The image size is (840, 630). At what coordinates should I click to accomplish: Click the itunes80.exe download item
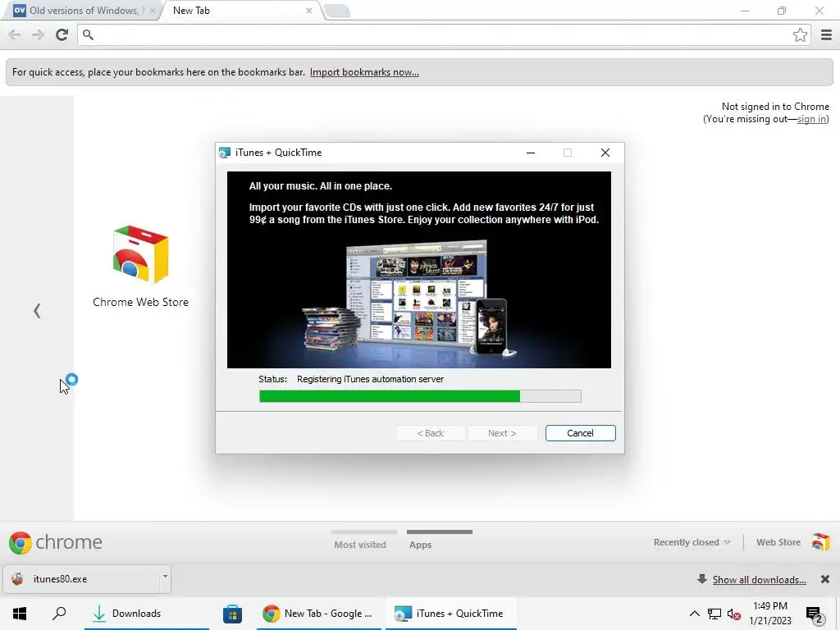click(x=87, y=579)
